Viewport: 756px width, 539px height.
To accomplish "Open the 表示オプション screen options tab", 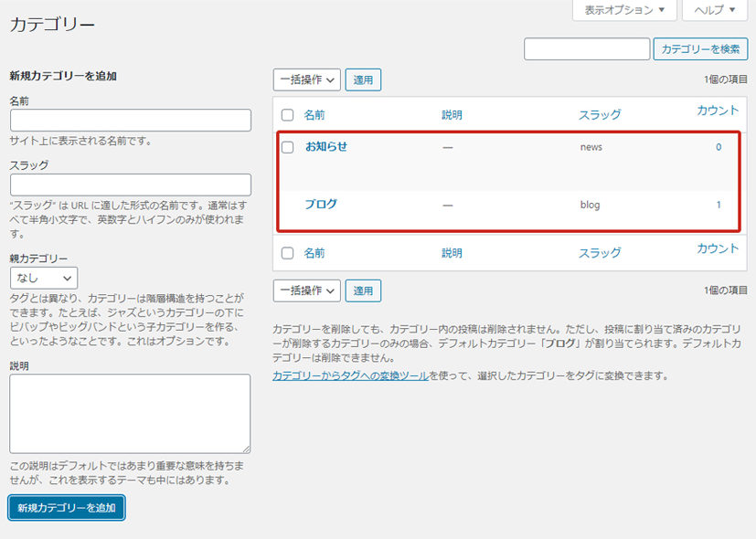I will 624,10.
